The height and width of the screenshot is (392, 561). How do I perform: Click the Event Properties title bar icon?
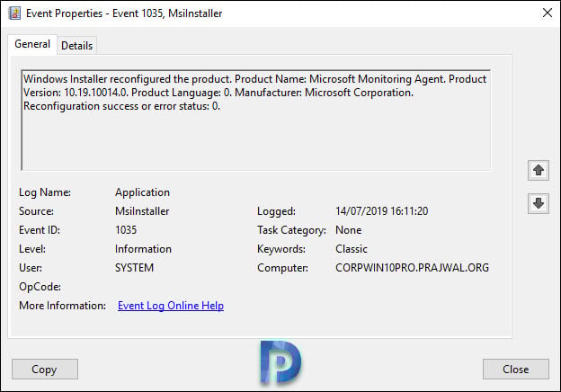click(x=14, y=13)
